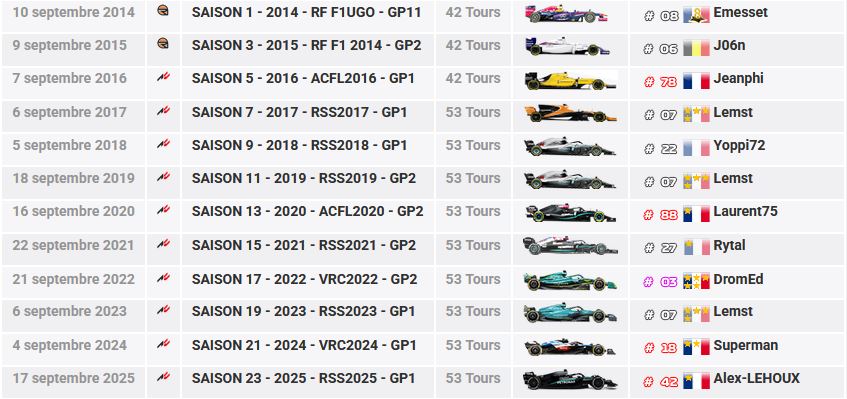This screenshot has width=847, height=399.
Task: Click the starred flag next to DromEd
Action: point(696,281)
